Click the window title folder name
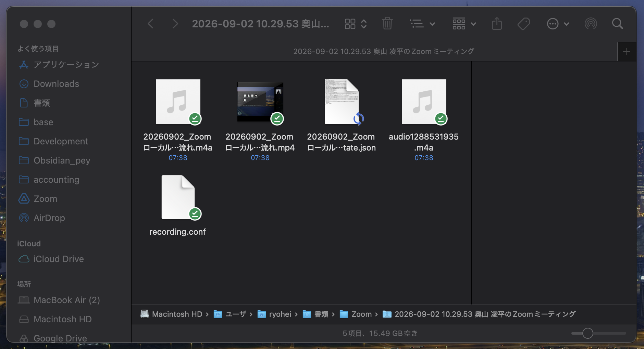Viewport: 644px width, 349px height. click(x=260, y=24)
